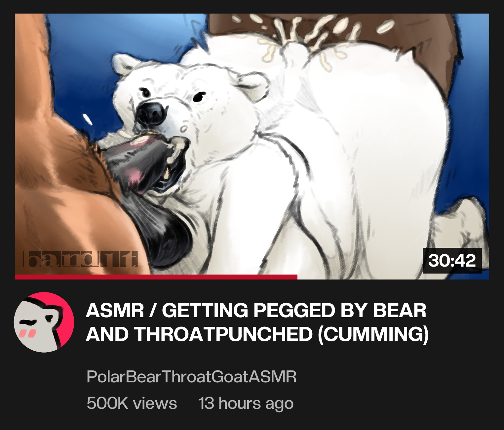
Task: Click the 13 hours ago timestamp
Action: (x=246, y=403)
